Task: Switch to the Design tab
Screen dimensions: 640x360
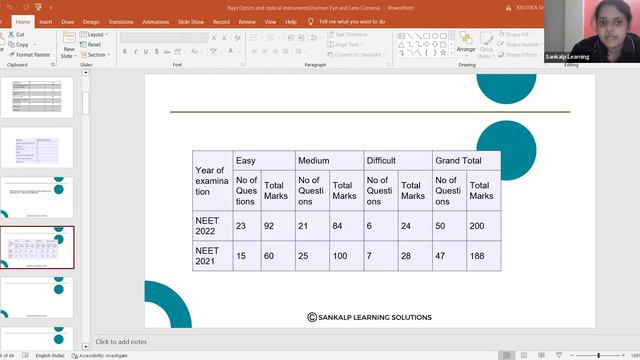Action: [91, 22]
